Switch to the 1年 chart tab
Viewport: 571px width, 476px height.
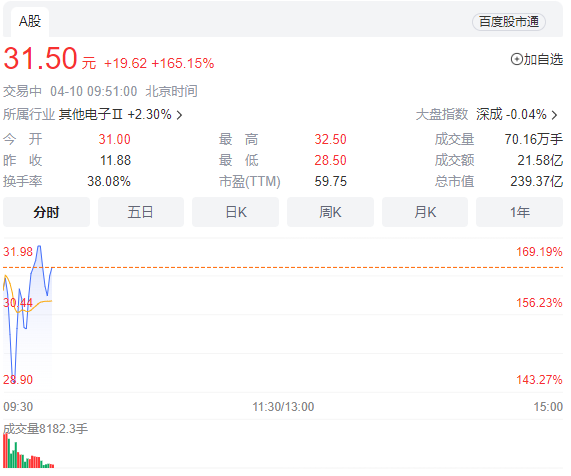520,212
